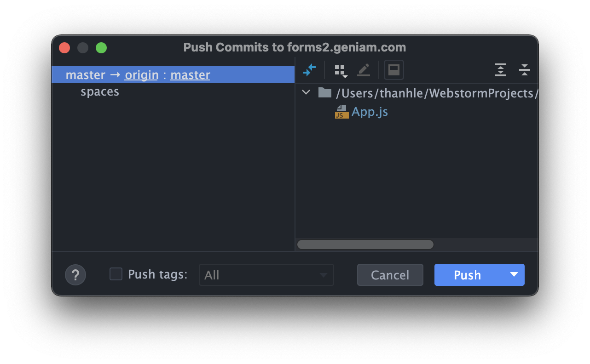Select the spaces commit entry
Screen dimensions: 590x364
100,92
